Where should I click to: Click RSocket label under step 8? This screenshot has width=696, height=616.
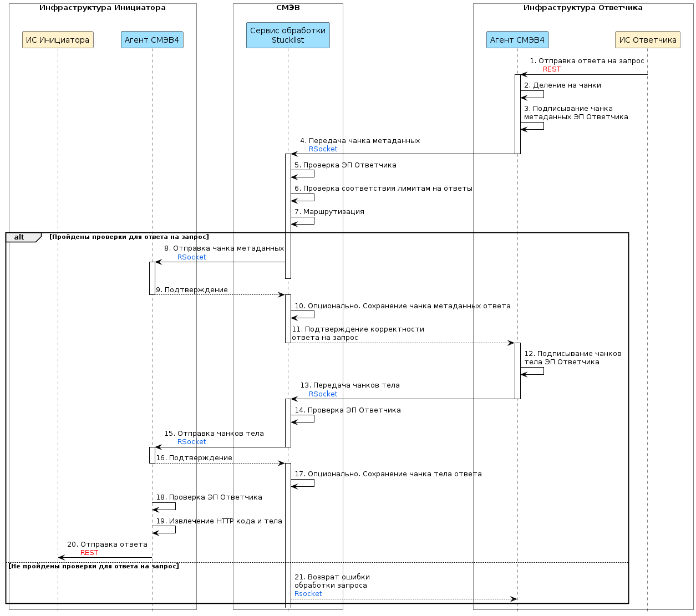191,257
